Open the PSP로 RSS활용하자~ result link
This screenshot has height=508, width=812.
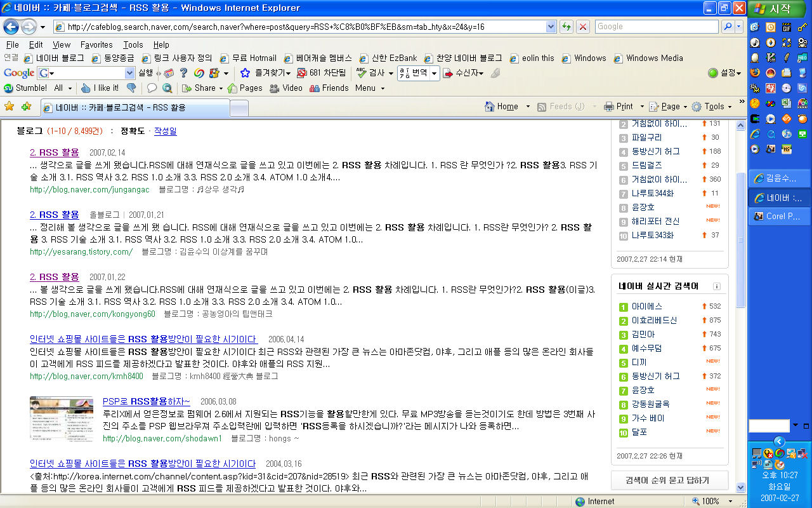(147, 401)
